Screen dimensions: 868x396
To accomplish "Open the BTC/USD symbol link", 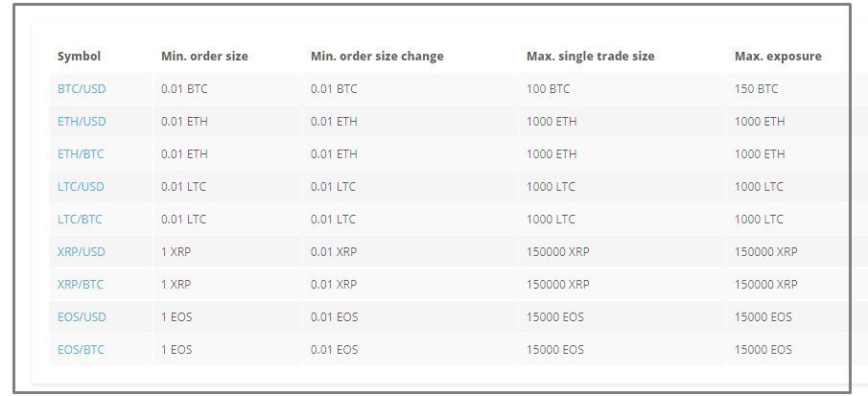I will pyautogui.click(x=82, y=88).
